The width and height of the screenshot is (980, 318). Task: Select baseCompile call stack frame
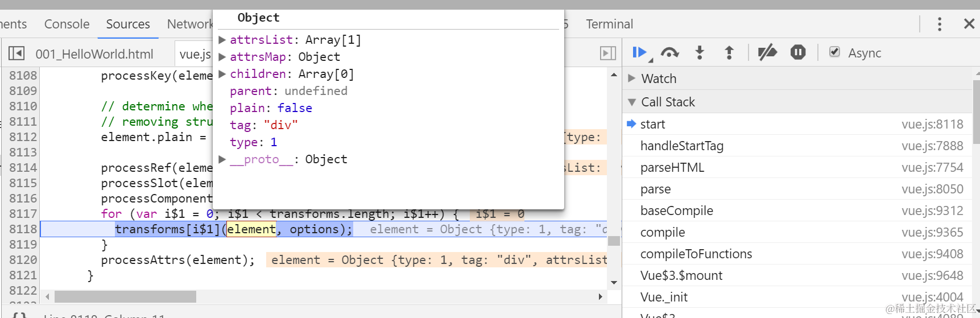pyautogui.click(x=797, y=210)
